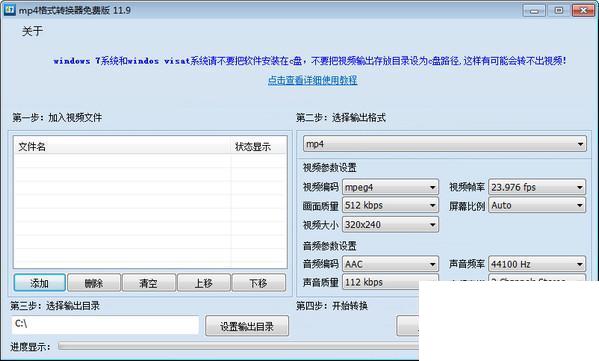Click the 第一步：加入视频文件 label
The width and height of the screenshot is (599, 361).
click(x=57, y=118)
